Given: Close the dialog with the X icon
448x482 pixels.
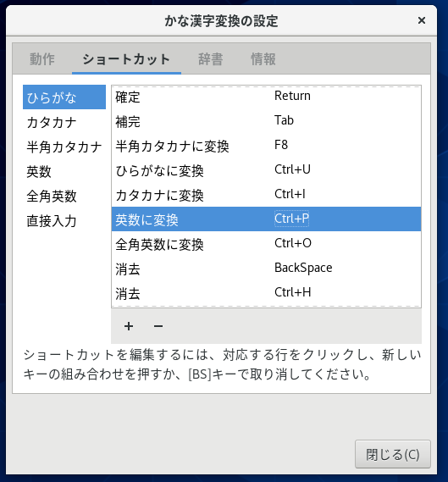Looking at the screenshot, I should click(422, 20).
